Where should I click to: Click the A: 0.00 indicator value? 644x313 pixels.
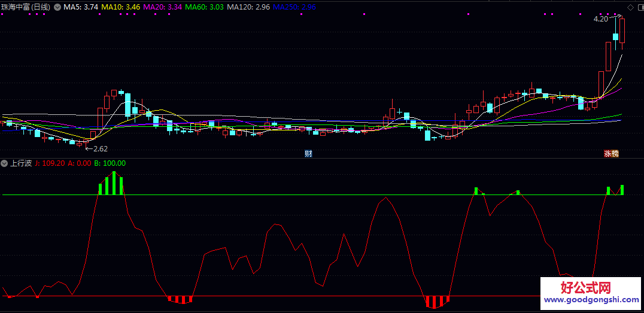tap(79, 163)
